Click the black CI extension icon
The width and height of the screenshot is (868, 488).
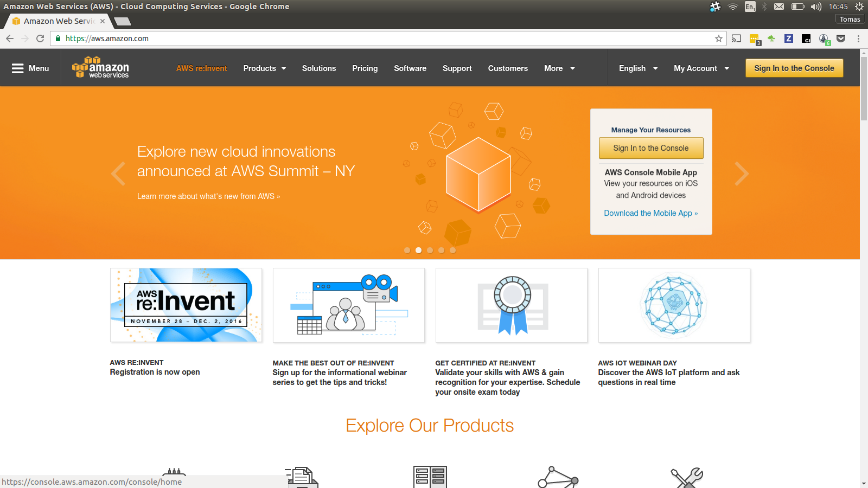click(806, 38)
